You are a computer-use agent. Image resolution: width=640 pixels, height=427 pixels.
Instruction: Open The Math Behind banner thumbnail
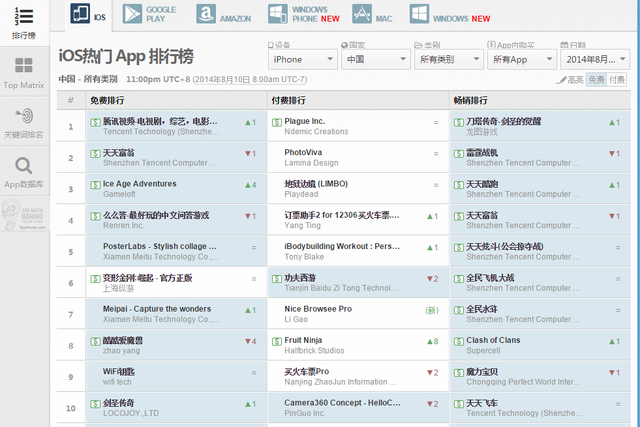(24, 214)
